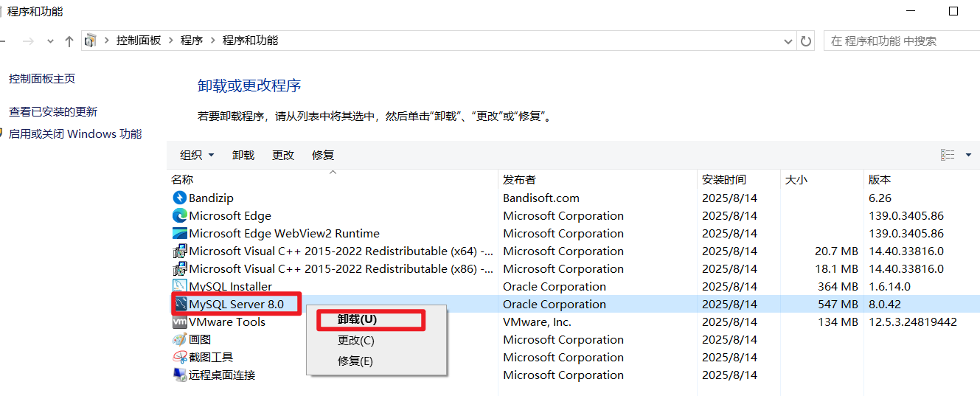Click the 364 MB size cell
Image resolution: width=980 pixels, height=396 pixels.
pyautogui.click(x=838, y=286)
